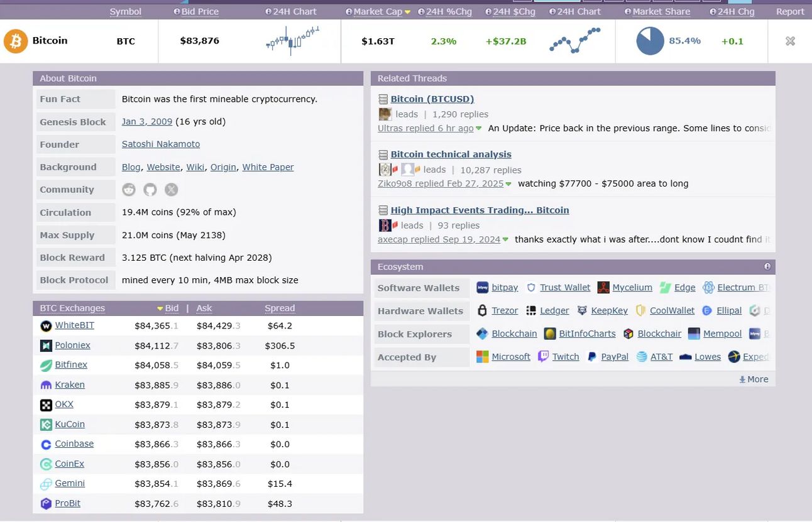Screen dimensions: 812x522
Task: Click the Twitch logo icon
Action: pos(544,357)
